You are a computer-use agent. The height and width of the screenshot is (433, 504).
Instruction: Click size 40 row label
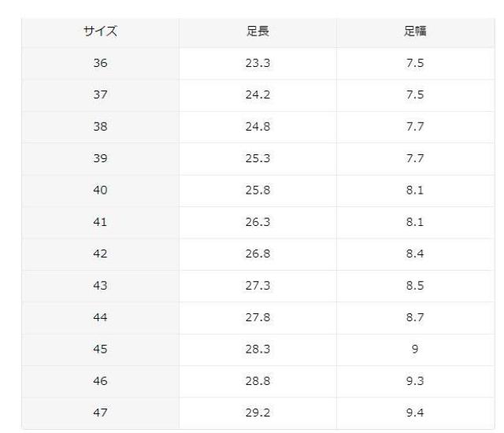[x=100, y=191]
